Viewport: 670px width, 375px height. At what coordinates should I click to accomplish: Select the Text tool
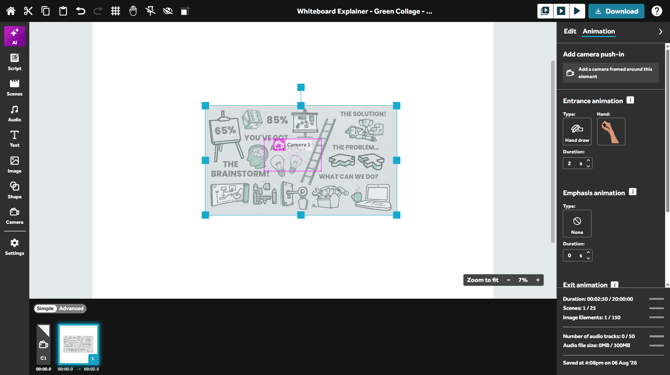point(15,139)
